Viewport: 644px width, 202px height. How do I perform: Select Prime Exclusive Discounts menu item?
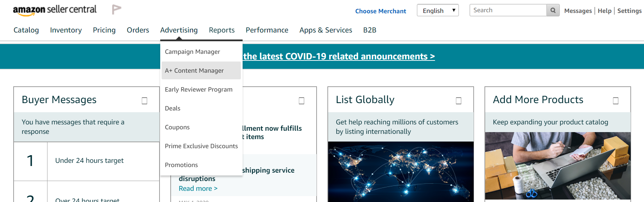tap(201, 146)
